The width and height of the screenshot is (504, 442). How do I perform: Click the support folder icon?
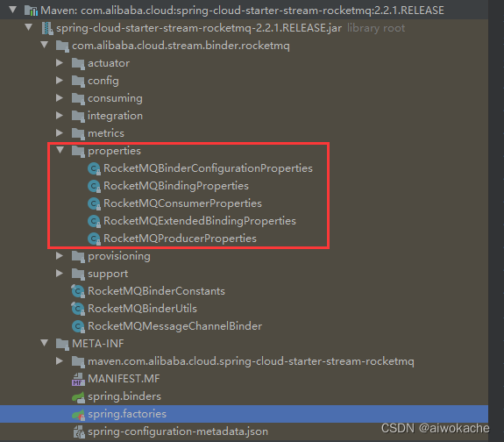pyautogui.click(x=78, y=274)
